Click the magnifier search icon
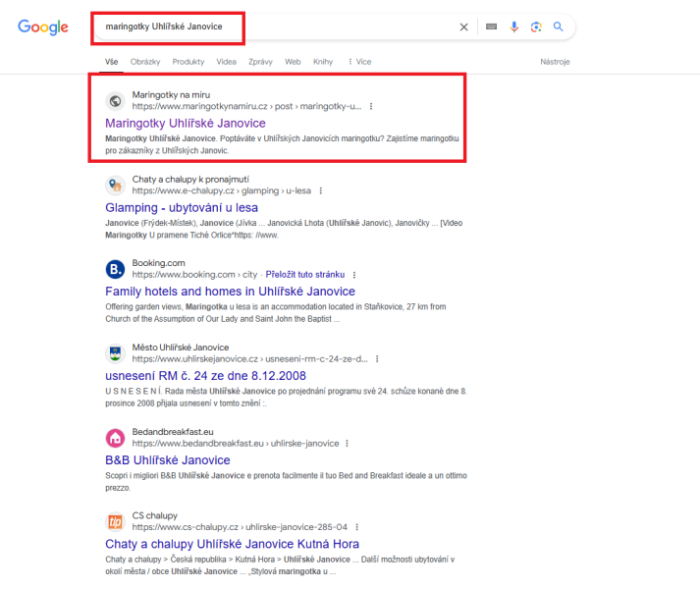This screenshot has width=700, height=589. point(558,27)
